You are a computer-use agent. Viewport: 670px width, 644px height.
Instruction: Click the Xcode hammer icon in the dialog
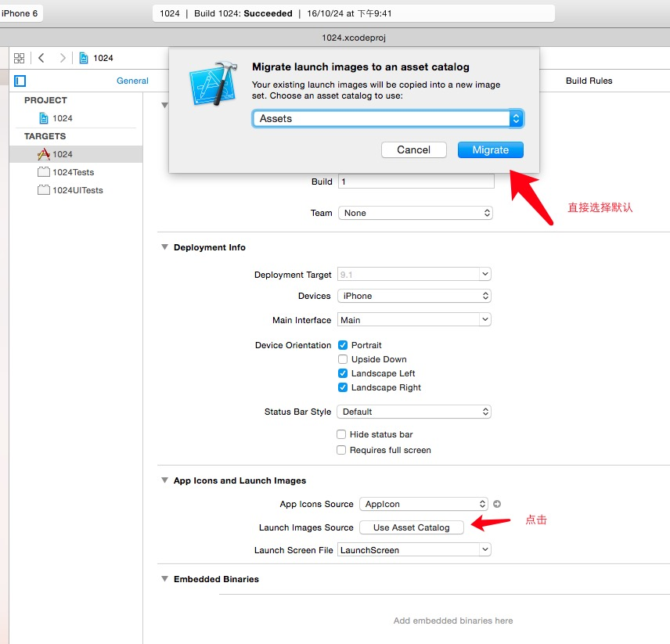(x=214, y=83)
